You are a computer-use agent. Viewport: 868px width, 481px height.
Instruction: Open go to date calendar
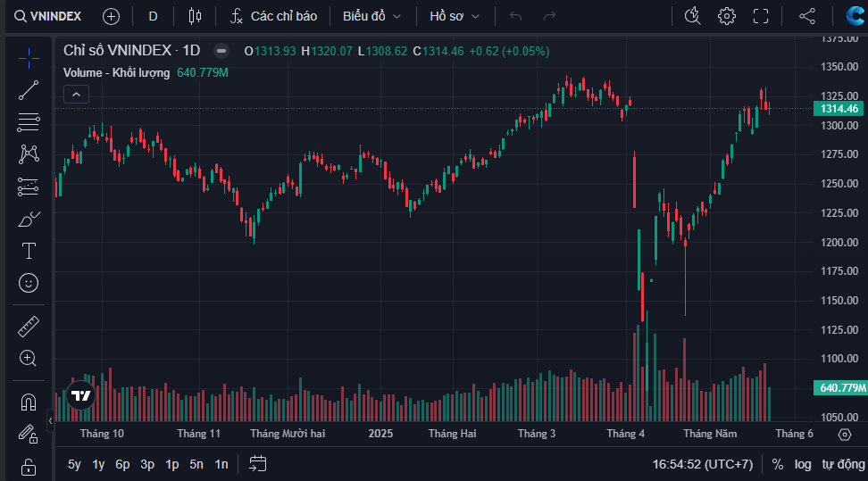point(258,464)
